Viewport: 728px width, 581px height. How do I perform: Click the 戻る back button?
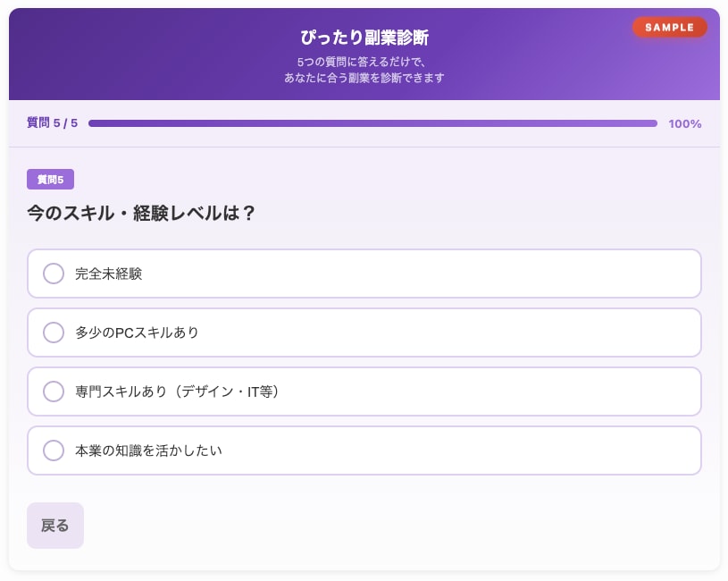[x=55, y=526]
